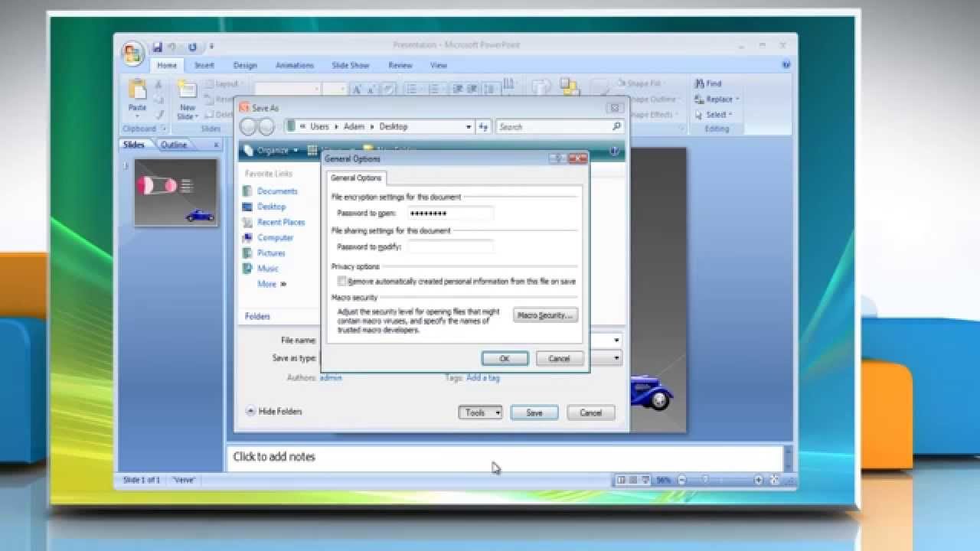Click the Documents favorite link icon

coord(247,191)
